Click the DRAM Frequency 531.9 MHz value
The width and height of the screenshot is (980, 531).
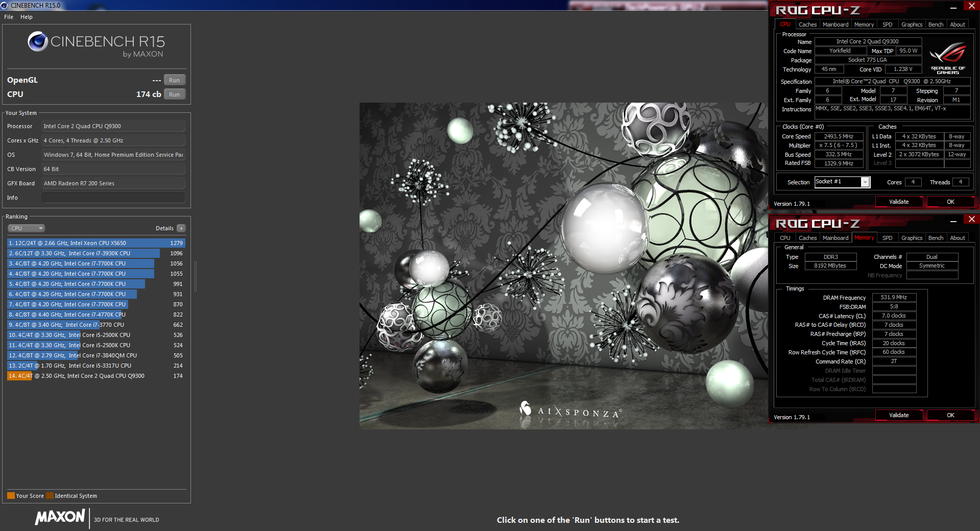tap(894, 297)
